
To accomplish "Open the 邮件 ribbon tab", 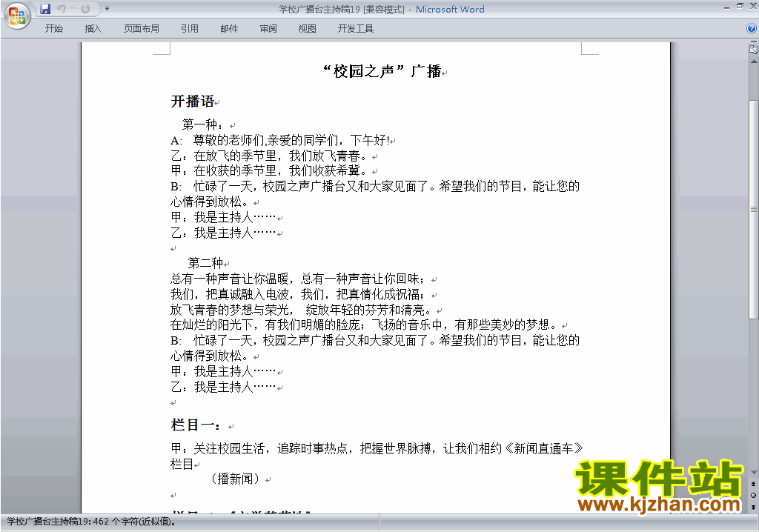I will 229,29.
